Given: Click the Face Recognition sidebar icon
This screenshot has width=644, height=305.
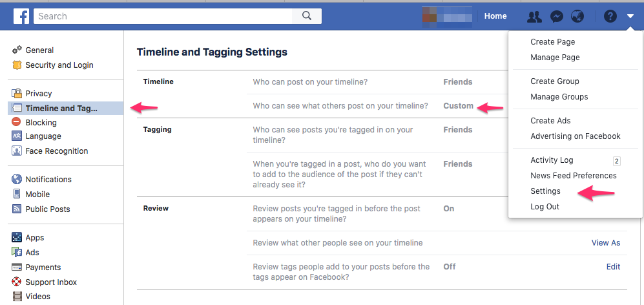Looking at the screenshot, I should pos(17,151).
